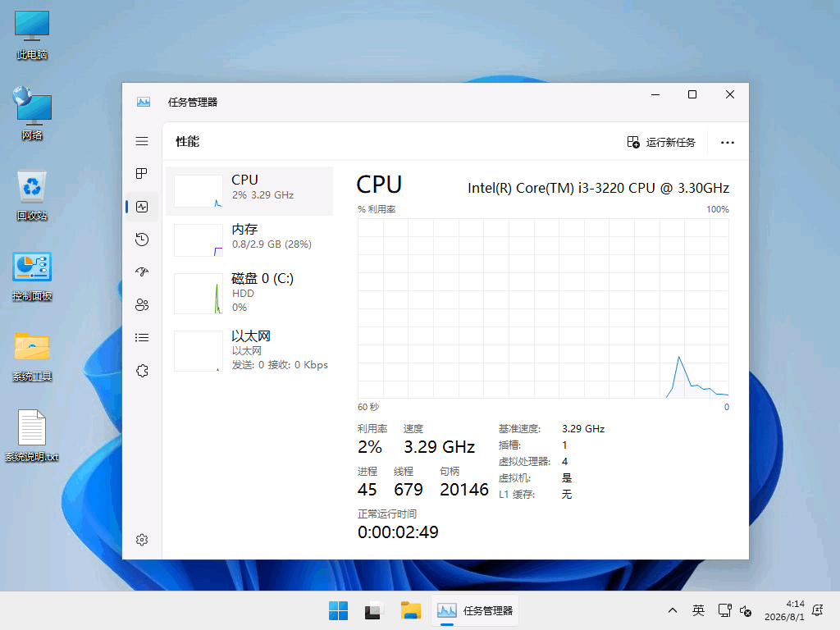Open the notification center icon
Screen dimensions: 840x630
[818, 610]
